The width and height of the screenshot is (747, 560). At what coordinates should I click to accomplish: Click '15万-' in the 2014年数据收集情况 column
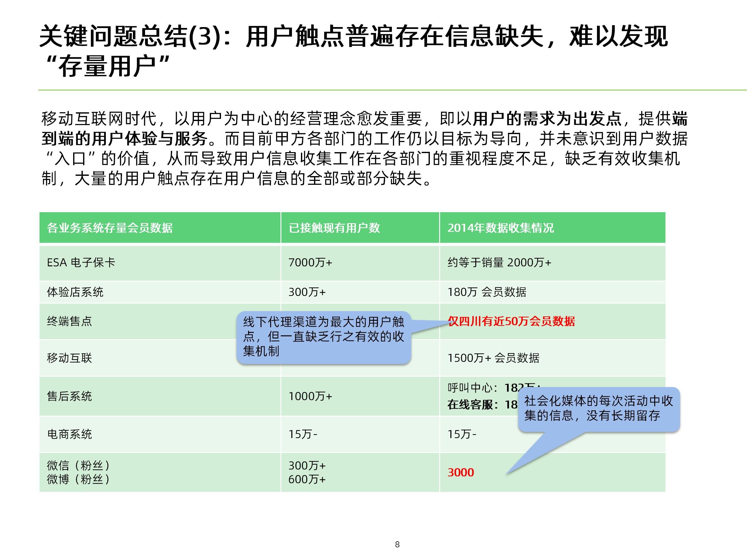pos(462,434)
